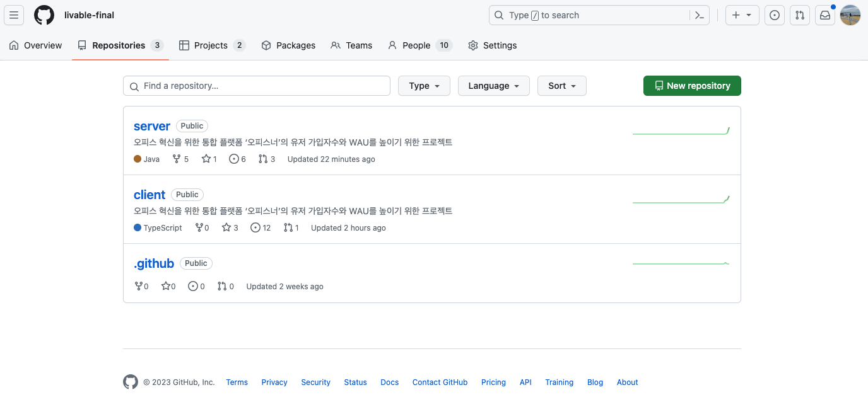
Task: Open the Pricing footer link
Action: (494, 382)
